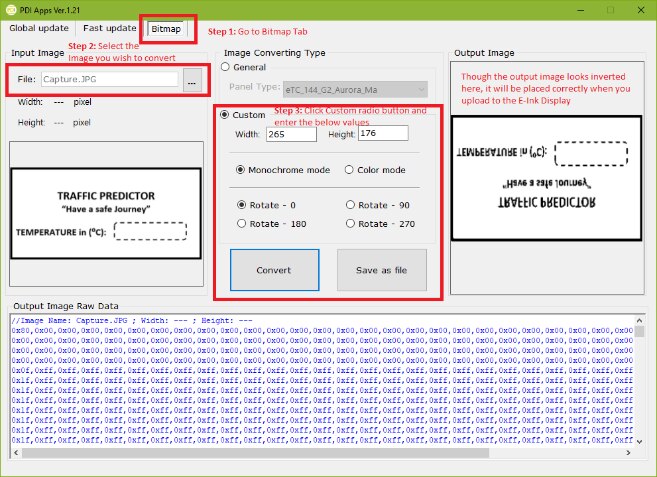Click the output image preview thumbnail
This screenshot has width=657, height=477.
click(x=546, y=178)
